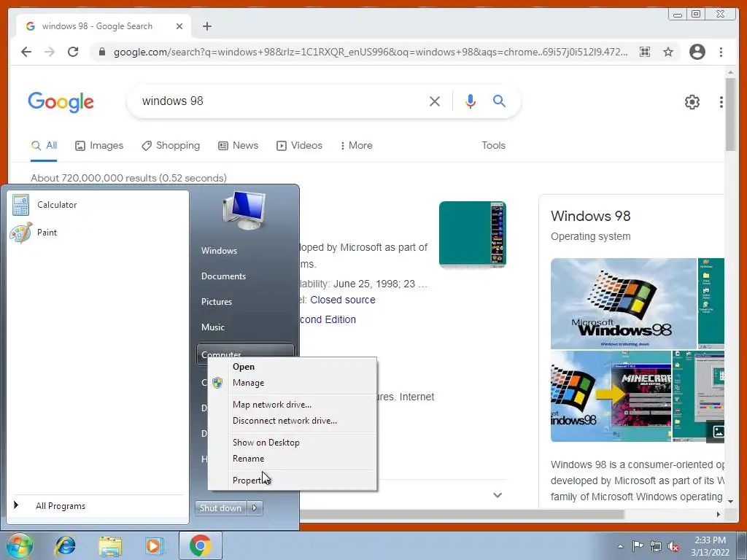Open Music from the Start menu
The height and width of the screenshot is (560, 747).
212,327
